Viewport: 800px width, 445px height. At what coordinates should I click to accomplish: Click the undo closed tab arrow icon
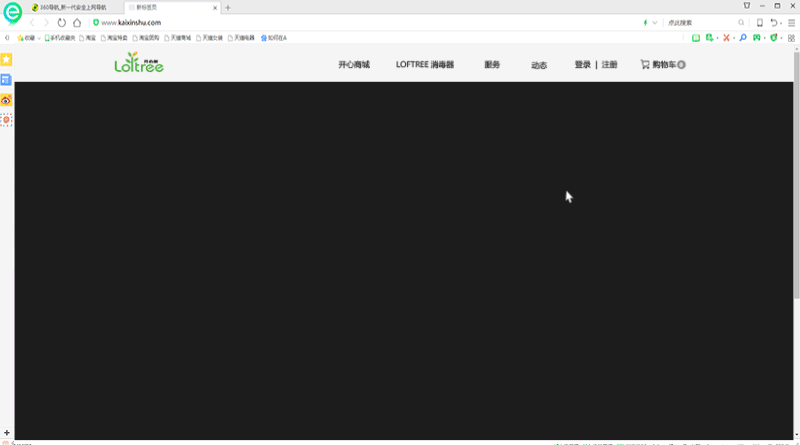(773, 22)
